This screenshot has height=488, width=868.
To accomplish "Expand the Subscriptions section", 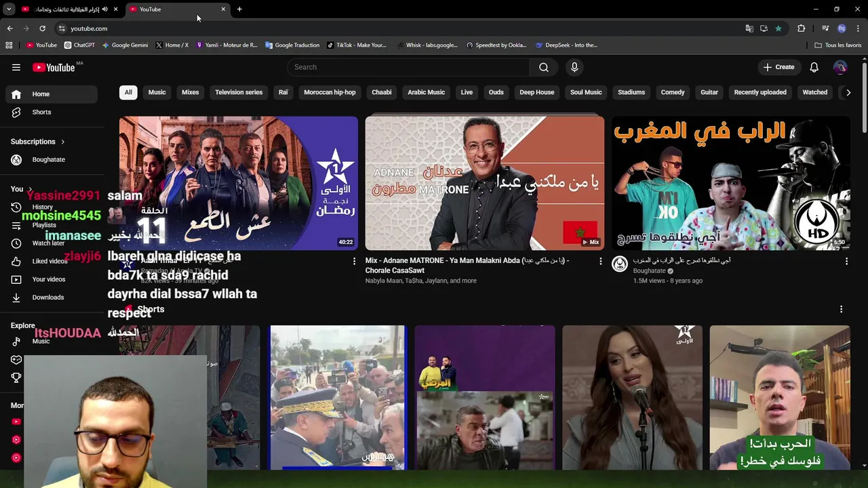I will point(38,142).
